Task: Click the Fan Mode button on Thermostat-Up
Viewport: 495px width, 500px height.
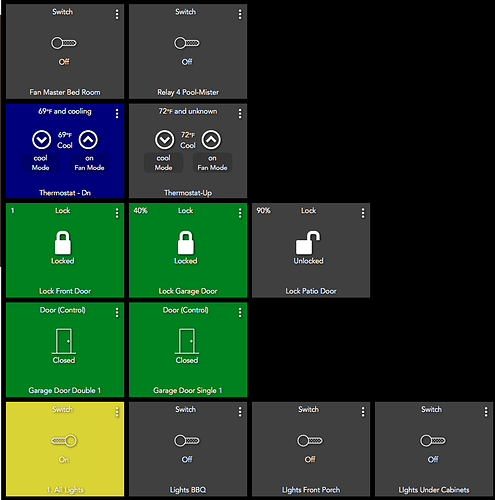Action: coord(212,163)
